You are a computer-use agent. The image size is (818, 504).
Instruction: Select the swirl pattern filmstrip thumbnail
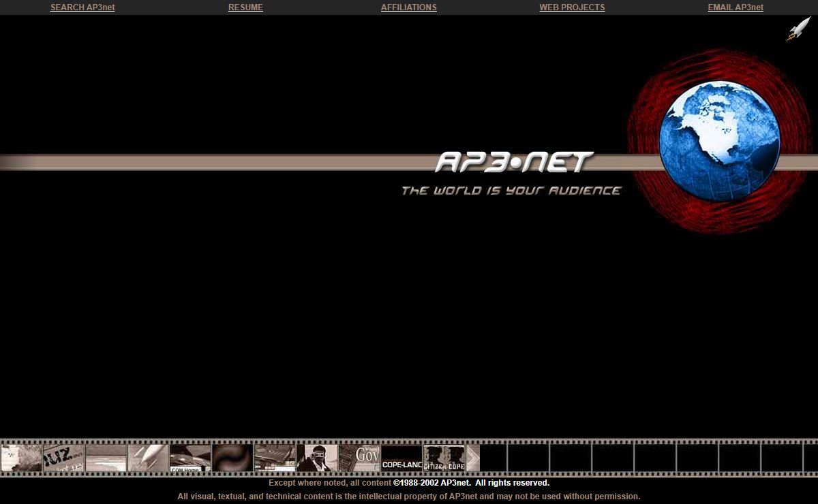[232, 458]
